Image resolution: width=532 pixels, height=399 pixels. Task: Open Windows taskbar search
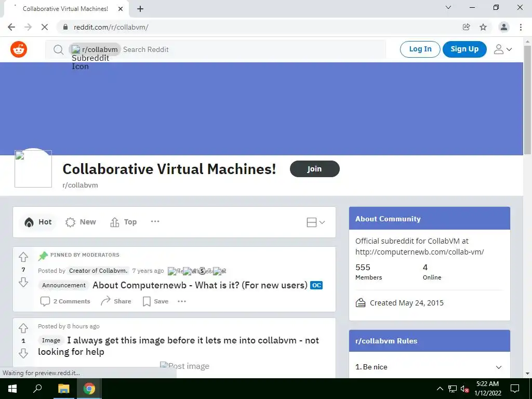tap(37, 389)
